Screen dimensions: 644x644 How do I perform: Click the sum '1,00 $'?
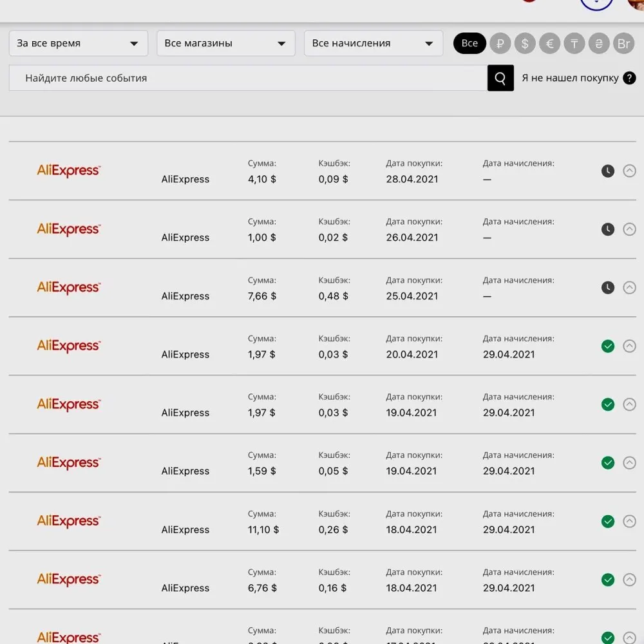click(262, 238)
